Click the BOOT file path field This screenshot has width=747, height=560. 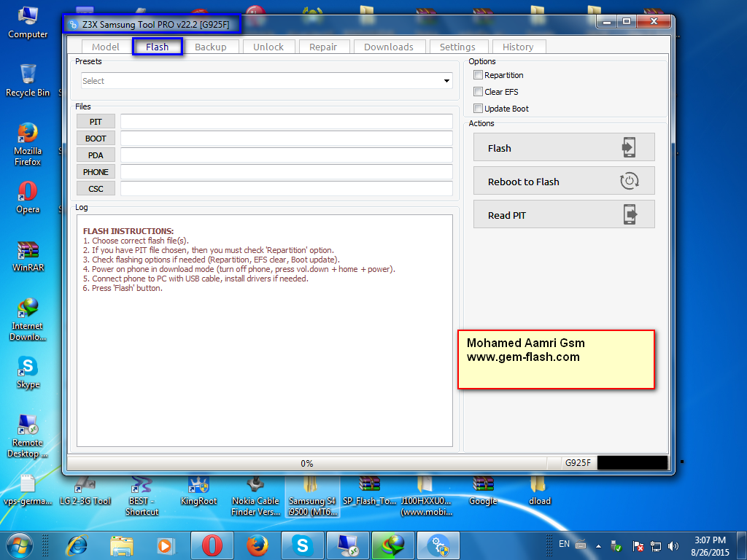click(286, 138)
